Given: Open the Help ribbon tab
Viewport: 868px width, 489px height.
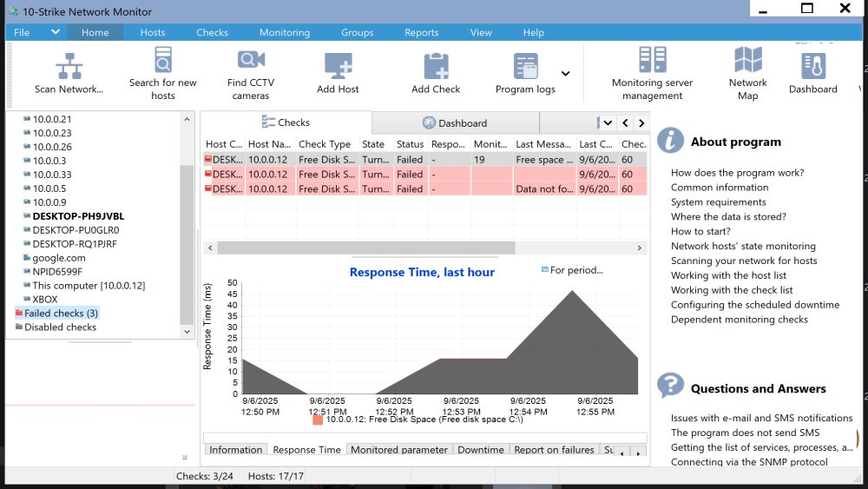Looking at the screenshot, I should click(x=533, y=32).
